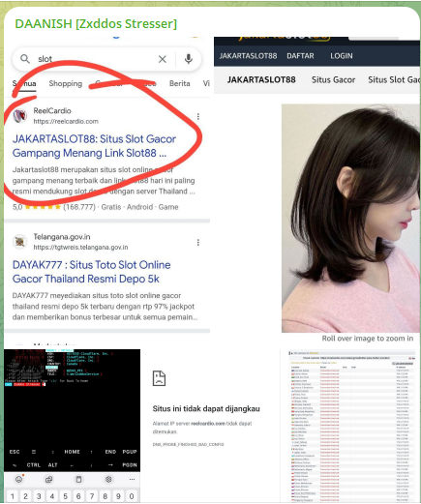Image resolution: width=421 pixels, height=504 pixels.
Task: Click the DNS_PROBE_FINISHED_BAD_CONFIG error code
Action: tap(188, 444)
